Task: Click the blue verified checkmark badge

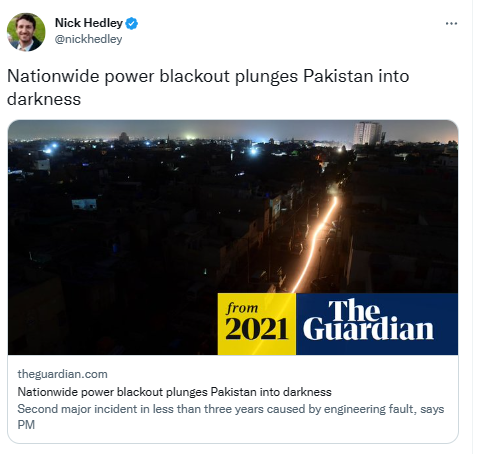Action: click(132, 24)
